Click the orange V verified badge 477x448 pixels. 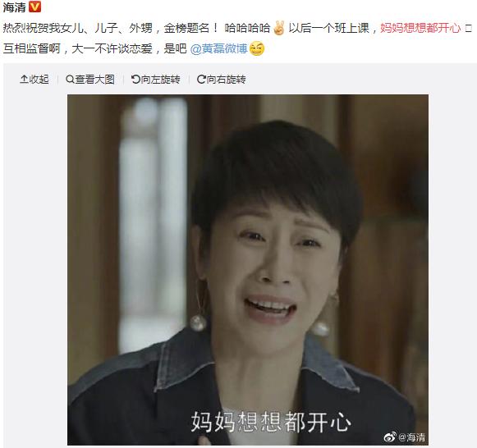coord(34,7)
